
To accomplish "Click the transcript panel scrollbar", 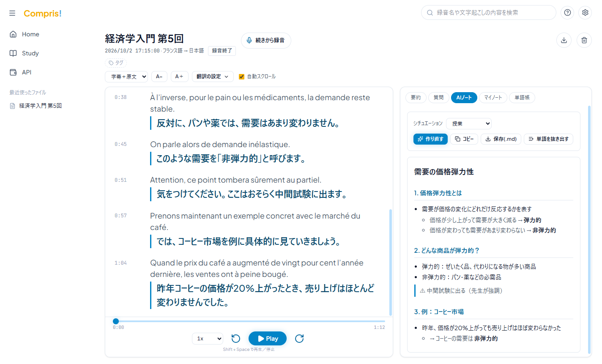I will (x=391, y=262).
